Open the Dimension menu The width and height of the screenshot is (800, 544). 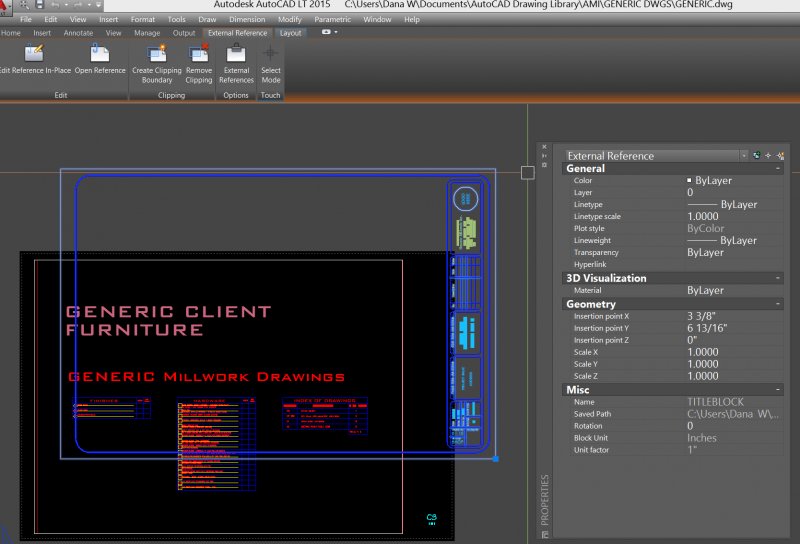(246, 19)
